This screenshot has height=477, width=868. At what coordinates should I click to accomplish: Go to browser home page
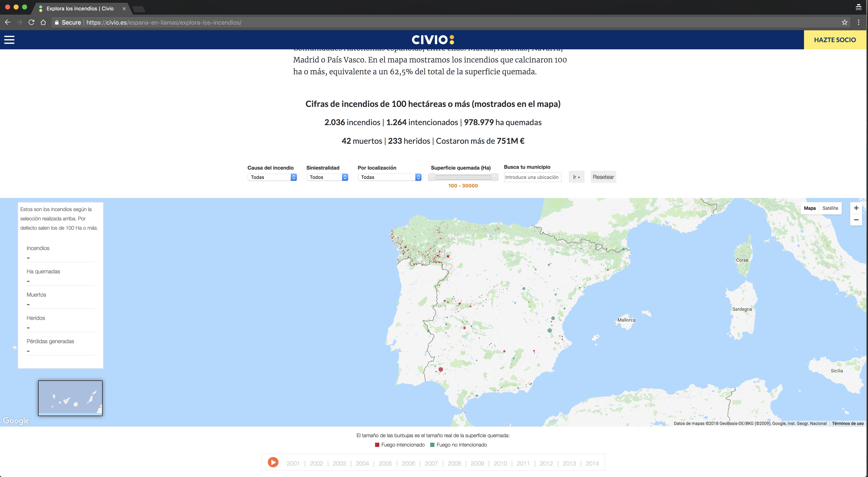[43, 22]
